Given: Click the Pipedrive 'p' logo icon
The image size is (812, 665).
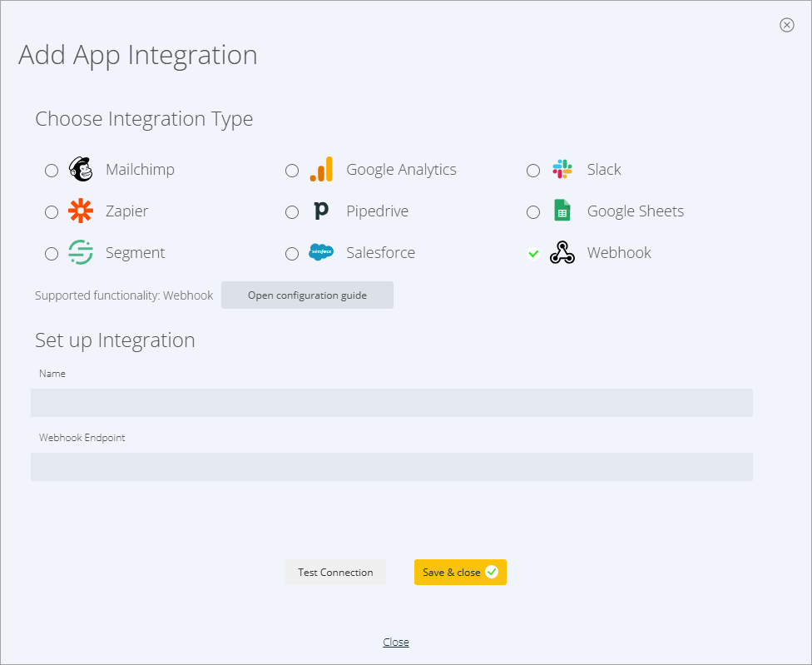Looking at the screenshot, I should tap(321, 211).
